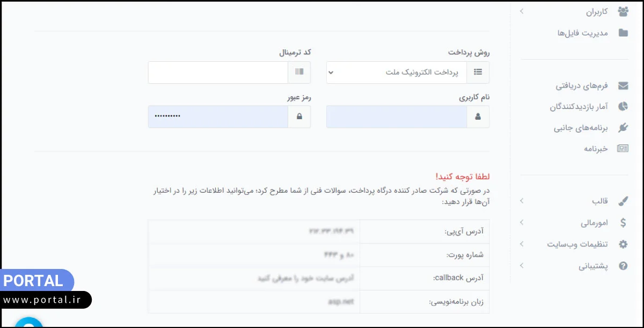The image size is (644, 328).
Task: Expand the کاربران sidebar section
Action: point(521,11)
